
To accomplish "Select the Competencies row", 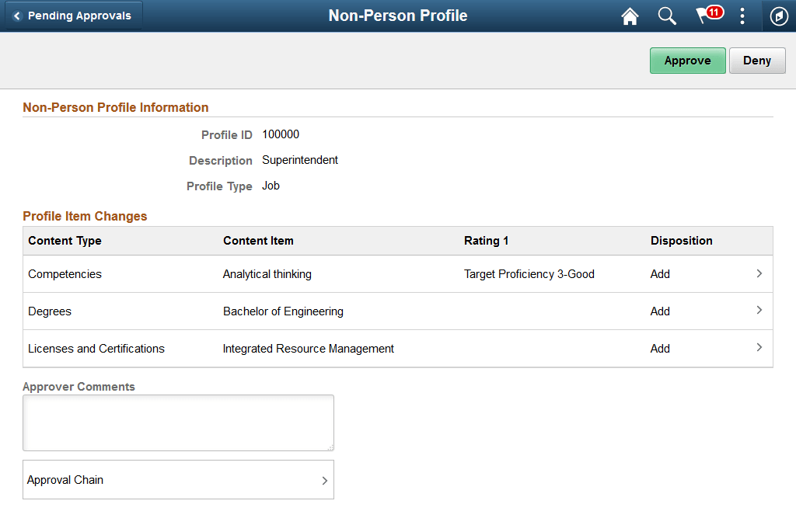I will [x=65, y=273].
